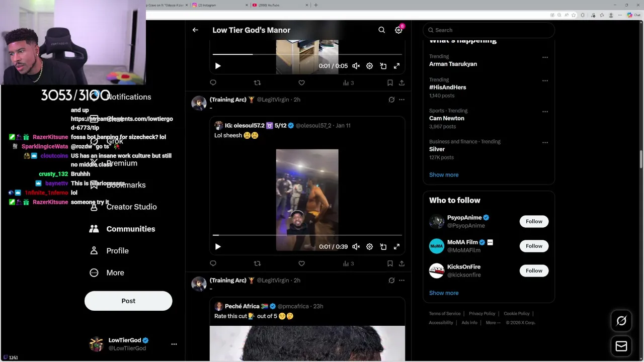The image size is (644, 362).
Task: Open the Terms of Service link
Action: 445,314
